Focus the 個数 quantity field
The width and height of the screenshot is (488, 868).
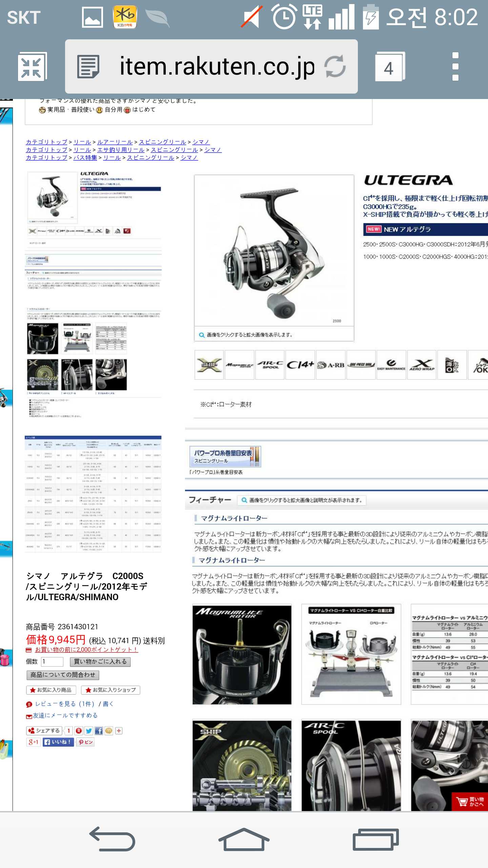[x=52, y=662]
